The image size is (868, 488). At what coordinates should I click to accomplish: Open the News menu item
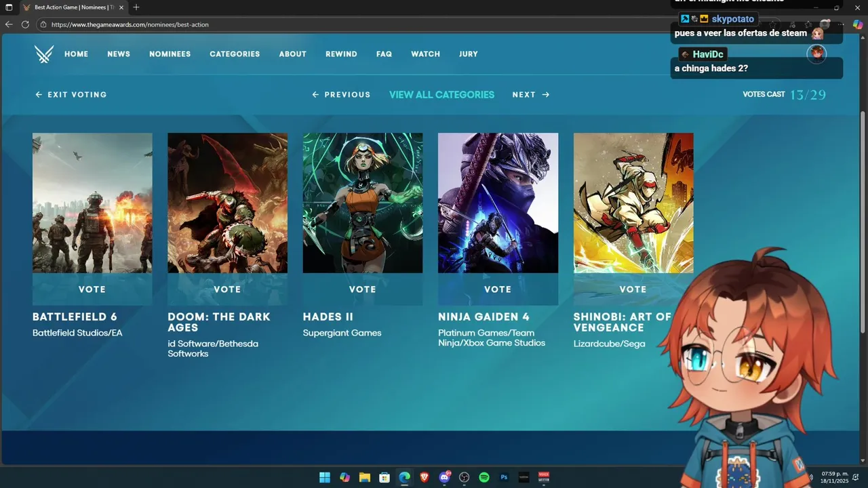119,54
